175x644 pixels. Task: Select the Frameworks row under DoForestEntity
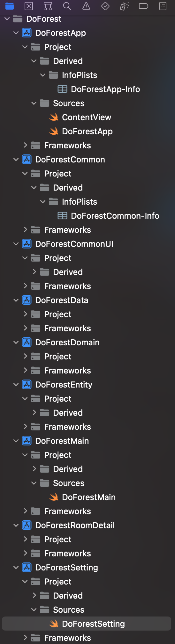[88, 427]
